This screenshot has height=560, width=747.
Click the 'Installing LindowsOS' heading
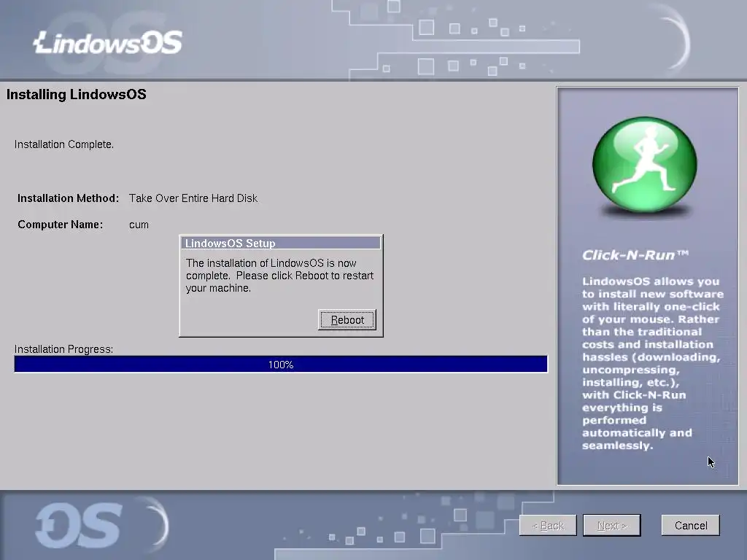coord(76,94)
